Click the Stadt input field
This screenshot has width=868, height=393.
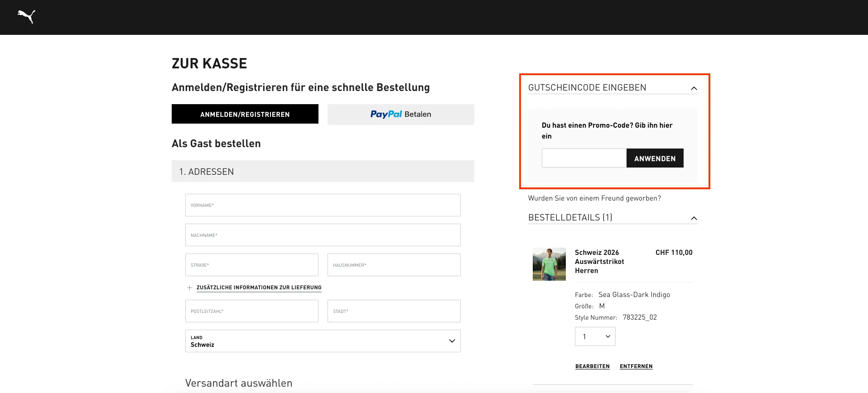[x=393, y=311]
